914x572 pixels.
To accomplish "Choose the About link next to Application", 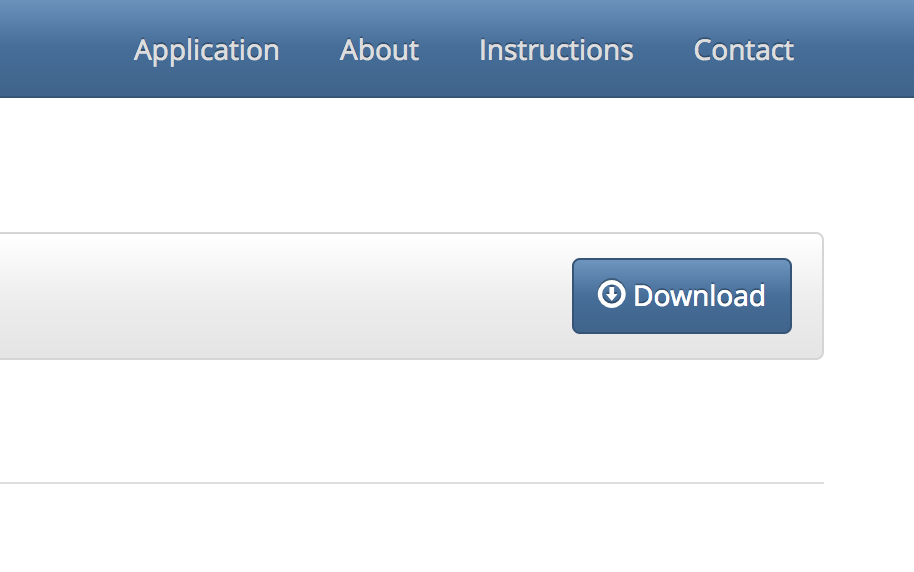I will pos(379,50).
